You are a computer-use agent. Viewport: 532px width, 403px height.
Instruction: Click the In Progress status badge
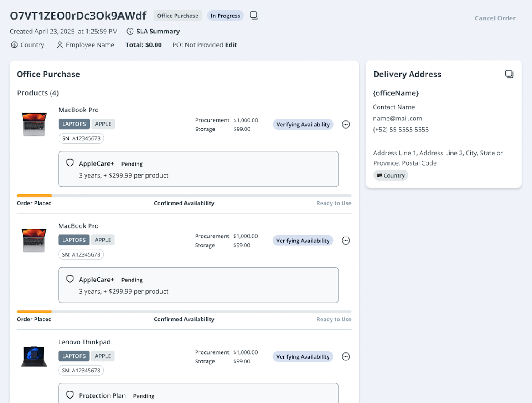pos(225,16)
